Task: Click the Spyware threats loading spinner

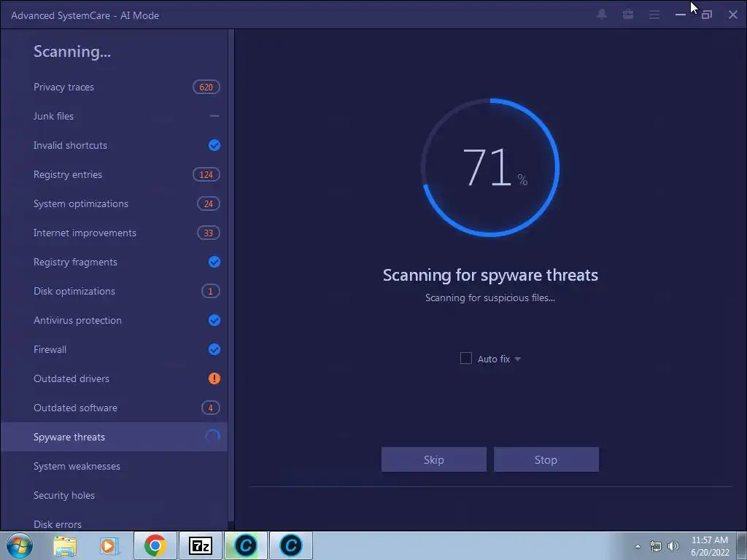Action: (212, 436)
